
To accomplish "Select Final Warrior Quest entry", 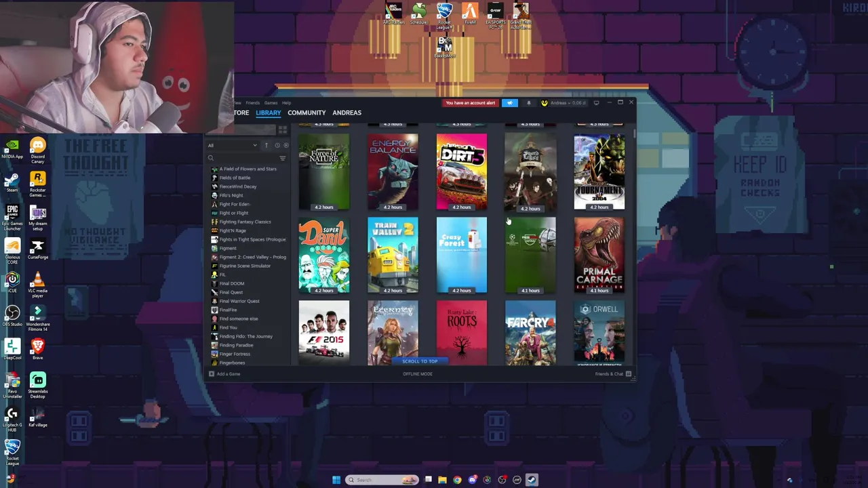I will (239, 301).
